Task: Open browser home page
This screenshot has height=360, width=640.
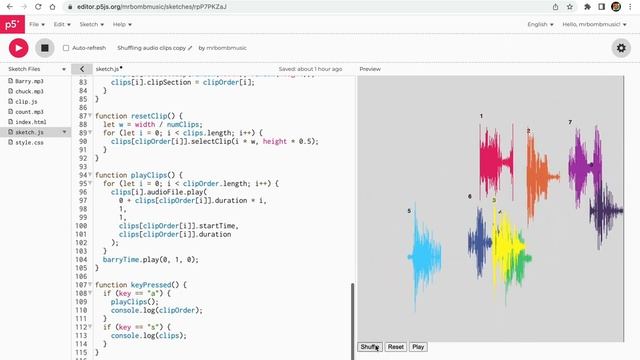Action: 52,7
